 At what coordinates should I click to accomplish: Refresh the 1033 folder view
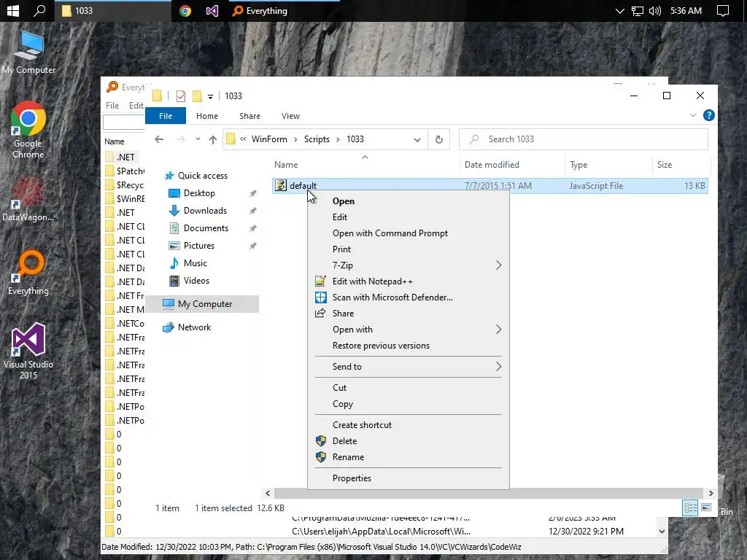click(x=438, y=139)
